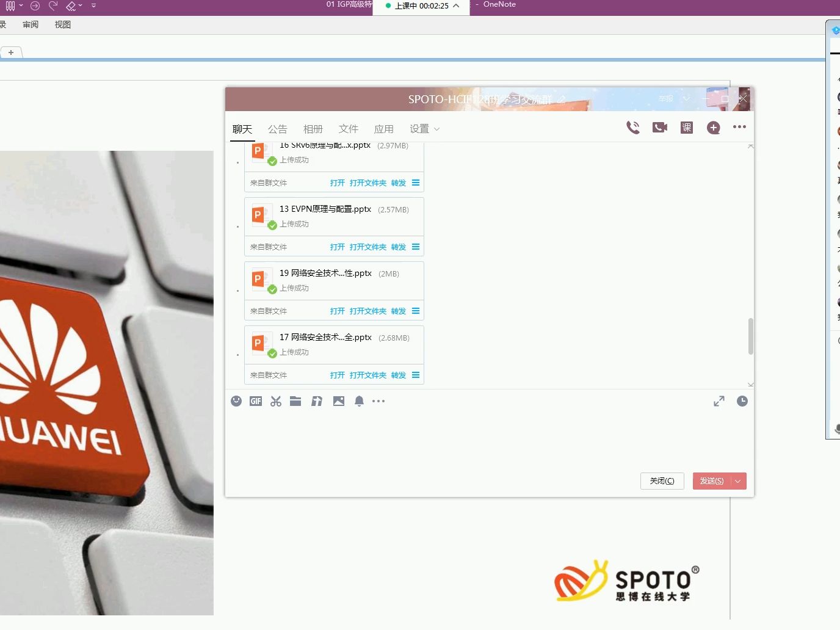This screenshot has width=840, height=630.
Task: Click OneNote redo icon in title bar
Action: (x=53, y=5)
